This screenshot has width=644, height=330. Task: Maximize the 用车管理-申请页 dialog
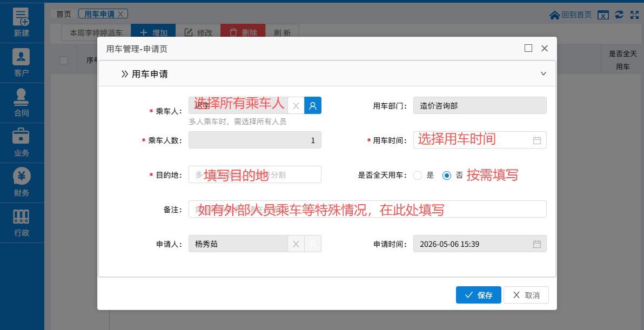pyautogui.click(x=528, y=48)
